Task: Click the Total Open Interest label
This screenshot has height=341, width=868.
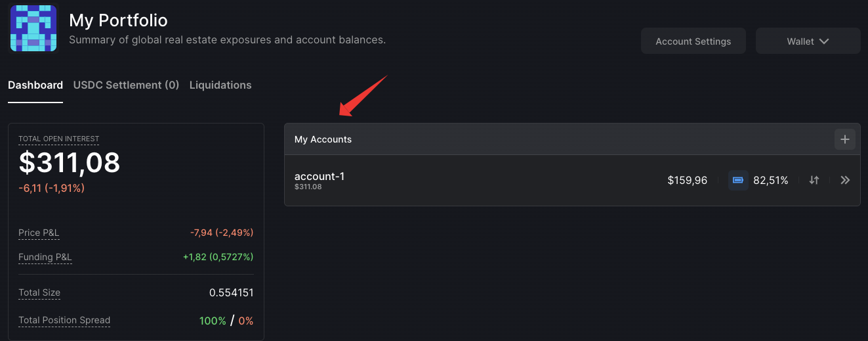Action: (59, 139)
